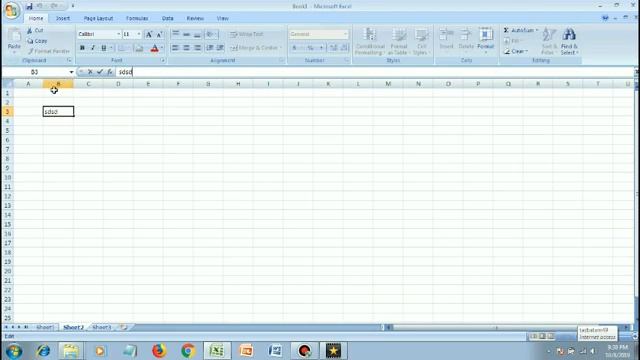Click the Middle Align icon
The image size is (640, 360).
point(187,34)
